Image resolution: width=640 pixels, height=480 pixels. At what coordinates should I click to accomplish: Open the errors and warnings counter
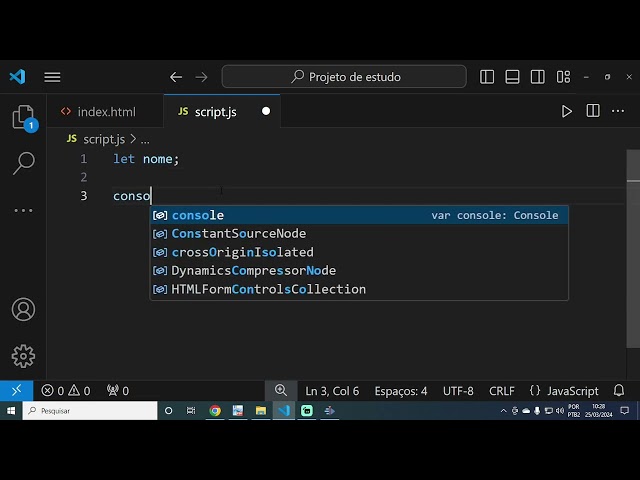pos(65,391)
